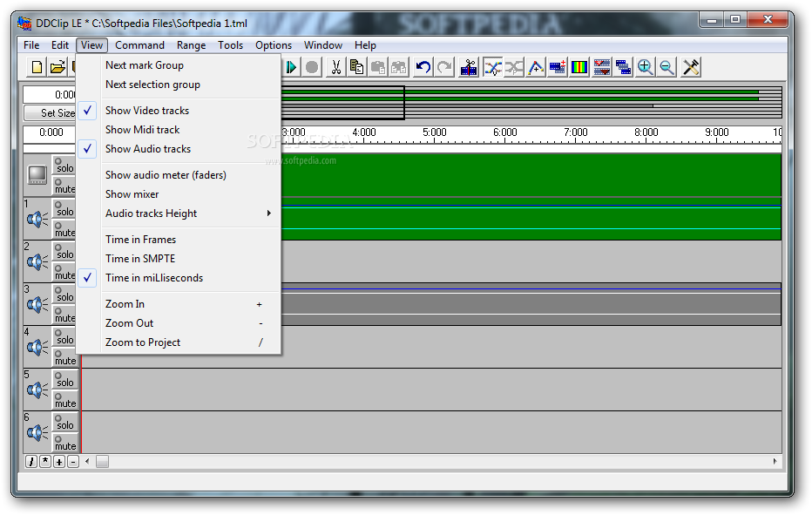
Task: Click the Play toolbar button
Action: [x=291, y=67]
